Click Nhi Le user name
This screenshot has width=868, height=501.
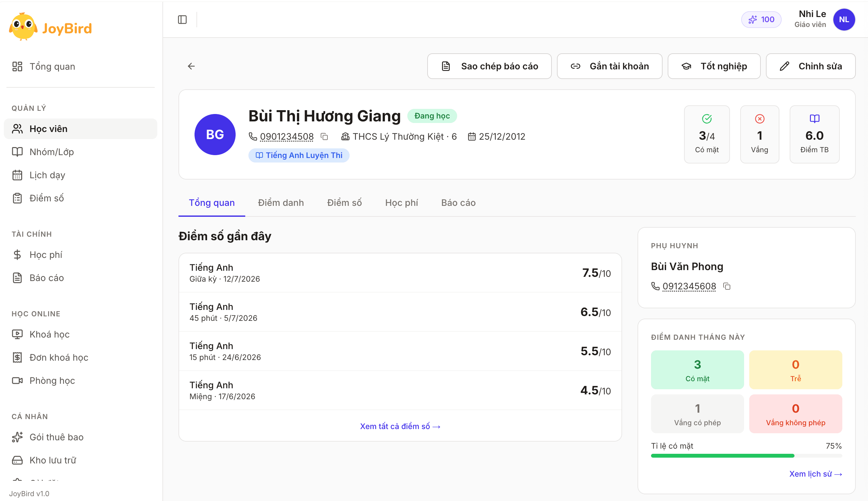click(812, 14)
